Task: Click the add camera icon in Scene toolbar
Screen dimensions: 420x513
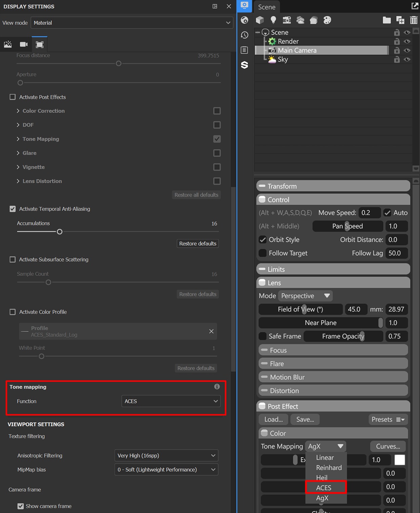Action: [287, 20]
